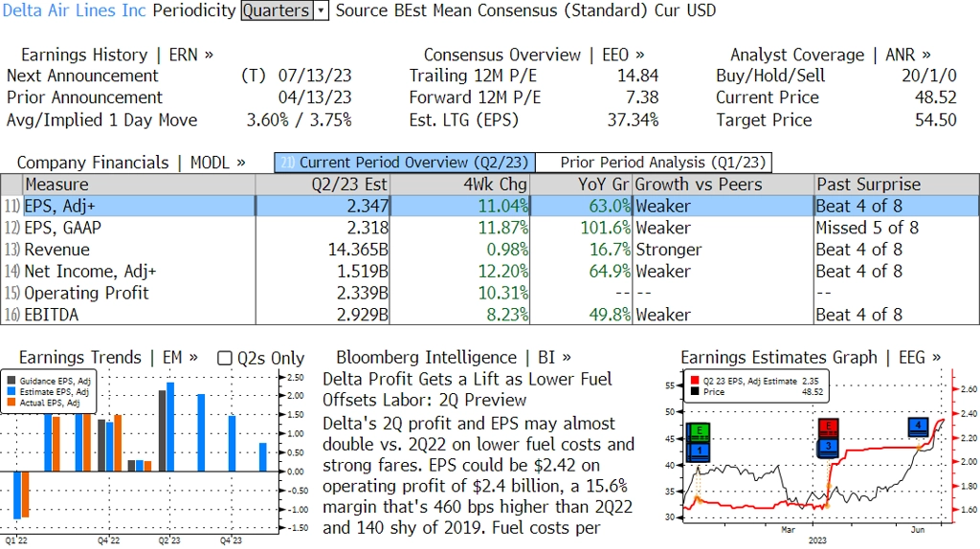Click the Buy/Hold/Sell value 20/1/0
The image size is (980, 549).
[928, 76]
